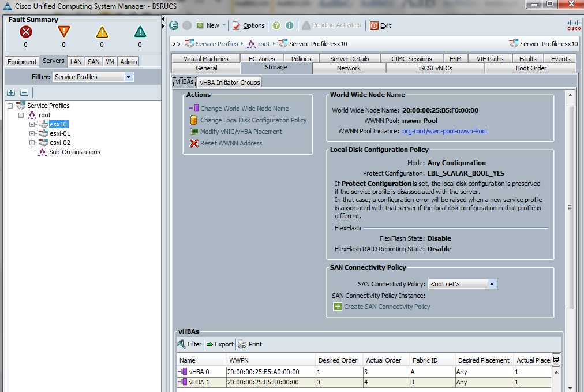The width and height of the screenshot is (584, 392).
Task: Click the table column chooser icon
Action: pyautogui.click(x=556, y=360)
